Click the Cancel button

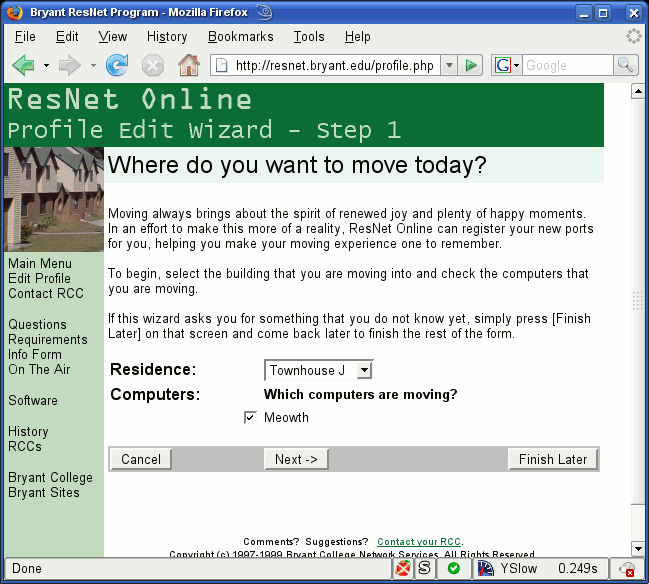tap(141, 459)
